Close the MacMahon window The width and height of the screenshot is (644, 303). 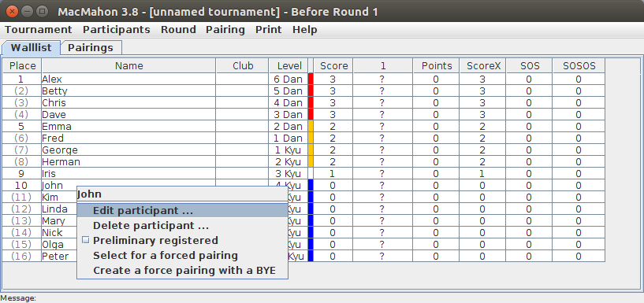tap(13, 12)
